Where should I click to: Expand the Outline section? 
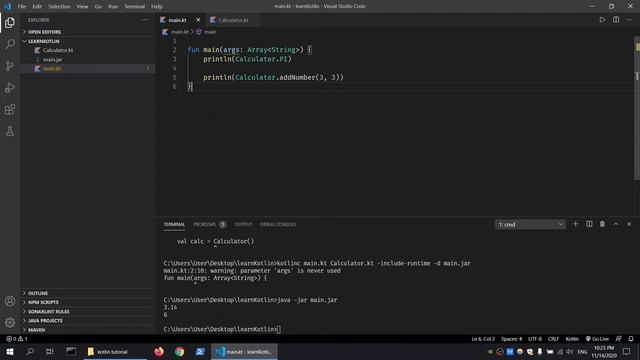(x=88, y=293)
